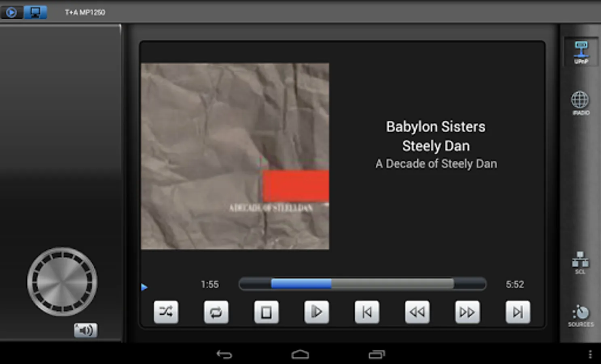Click the total duration 5:52
Viewport: 601px width, 364px height.
coord(515,284)
